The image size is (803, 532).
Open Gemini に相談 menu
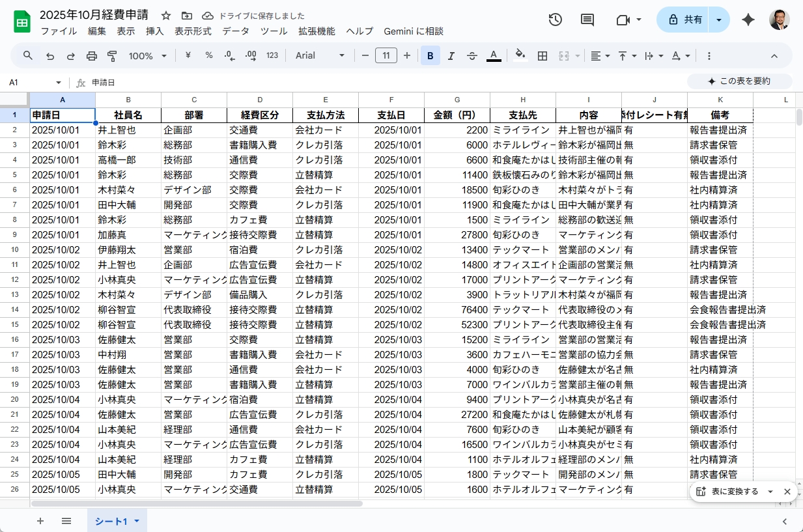click(414, 31)
